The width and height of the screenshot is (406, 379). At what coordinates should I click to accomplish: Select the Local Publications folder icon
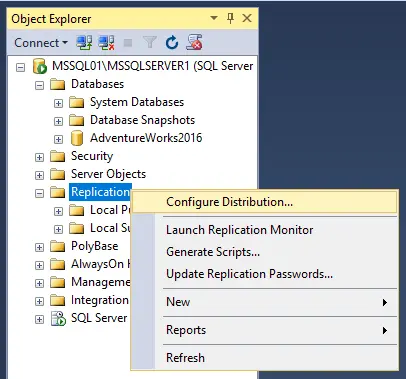[76, 210]
